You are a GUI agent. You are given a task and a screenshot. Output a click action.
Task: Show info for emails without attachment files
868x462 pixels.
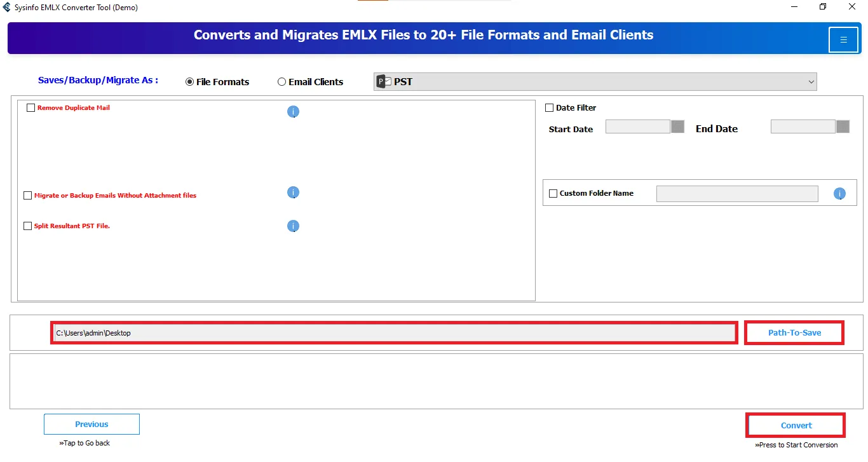[293, 193]
